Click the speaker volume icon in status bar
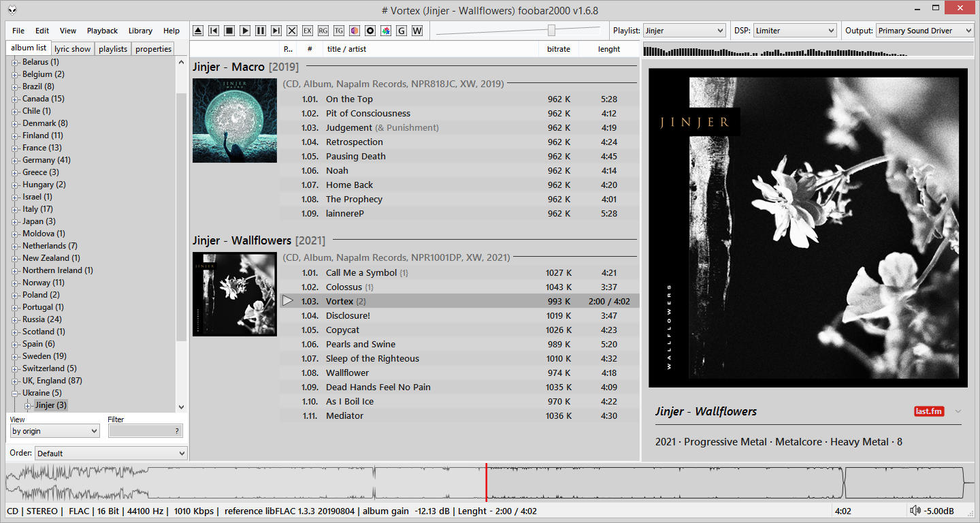980x523 pixels. click(x=915, y=511)
